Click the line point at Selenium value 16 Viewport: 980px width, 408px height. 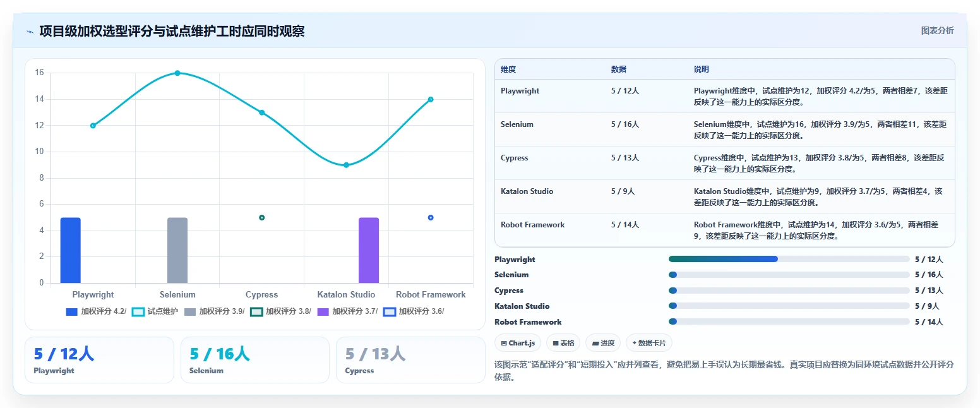tap(177, 73)
